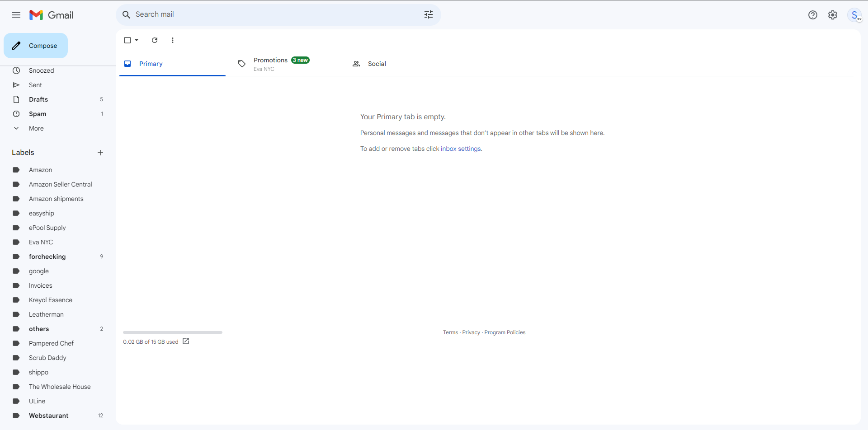The image size is (868, 430).
Task: Click the ULine label tag icon
Action: (16, 401)
